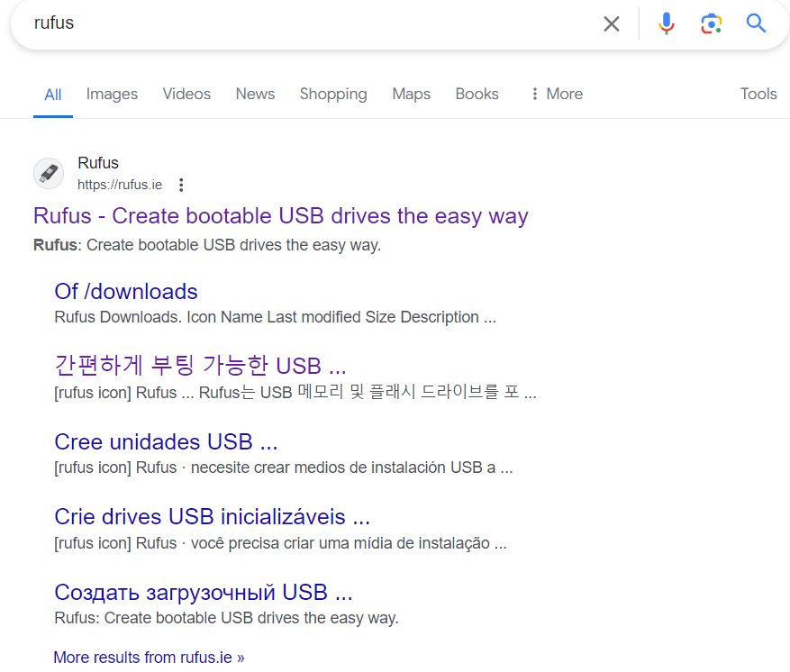Open the Korean '간편하게 부팅 가능한 USB' sitelink
Viewport: 790px width, 672px height.
[200, 365]
